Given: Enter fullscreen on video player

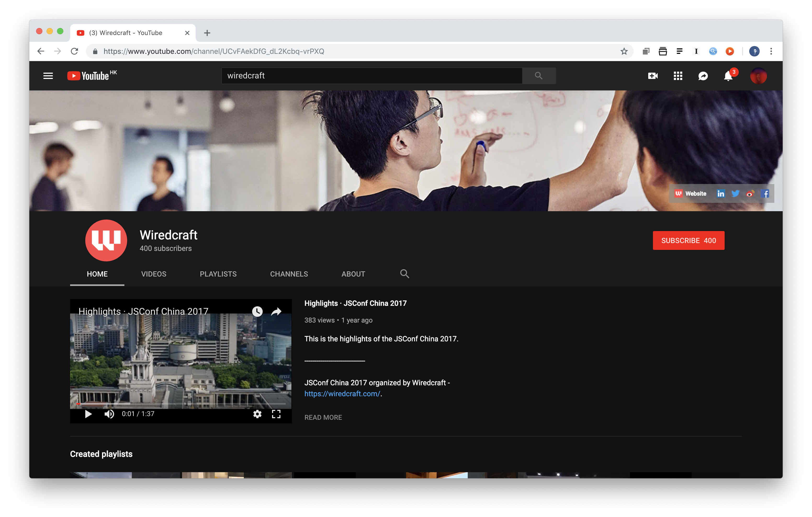Looking at the screenshot, I should pos(276,414).
